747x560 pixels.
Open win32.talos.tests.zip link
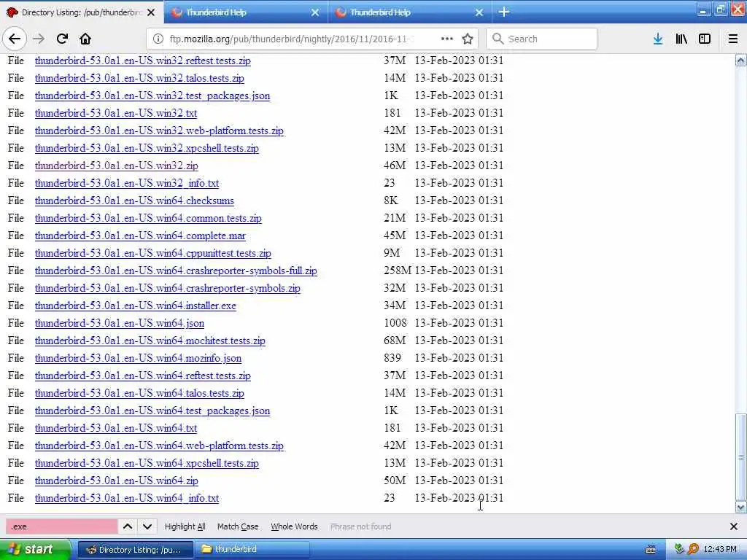point(139,78)
